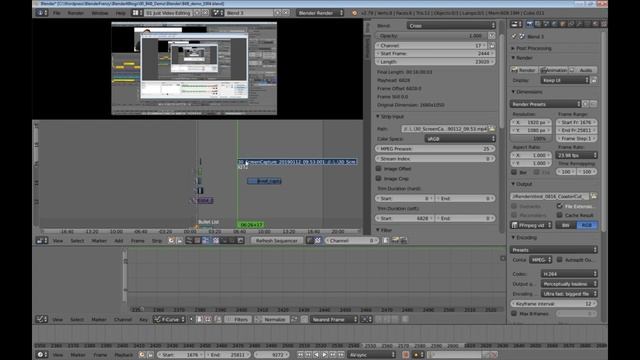640x360 pixels.
Task: Click the timeline editor type icon
Action: click(x=42, y=355)
